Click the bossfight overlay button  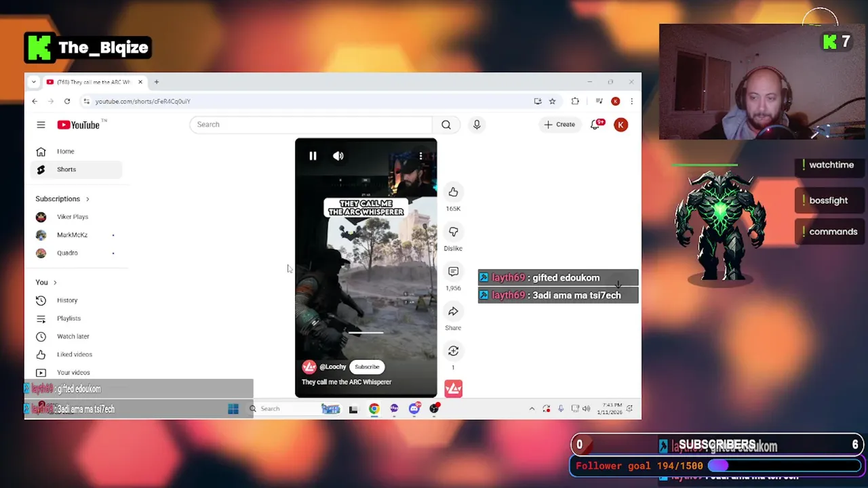[828, 201]
